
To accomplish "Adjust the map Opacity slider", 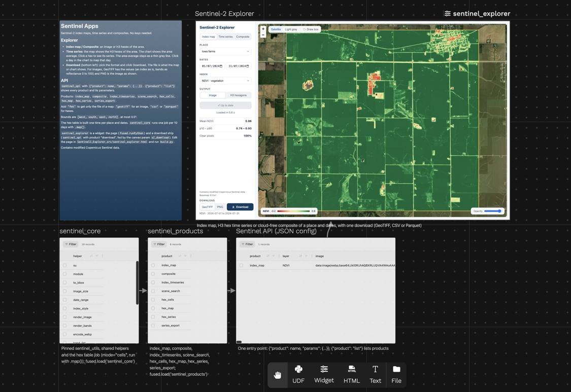I will tap(493, 211).
